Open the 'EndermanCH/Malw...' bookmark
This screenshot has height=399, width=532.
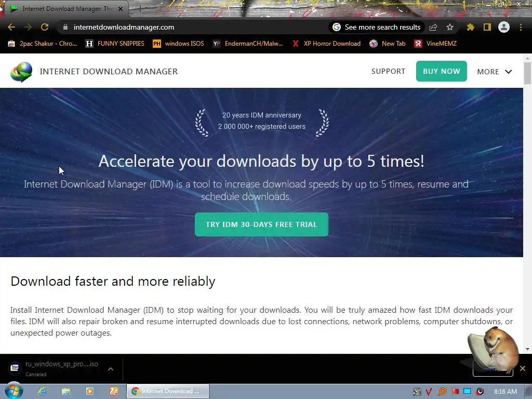pyautogui.click(x=248, y=44)
